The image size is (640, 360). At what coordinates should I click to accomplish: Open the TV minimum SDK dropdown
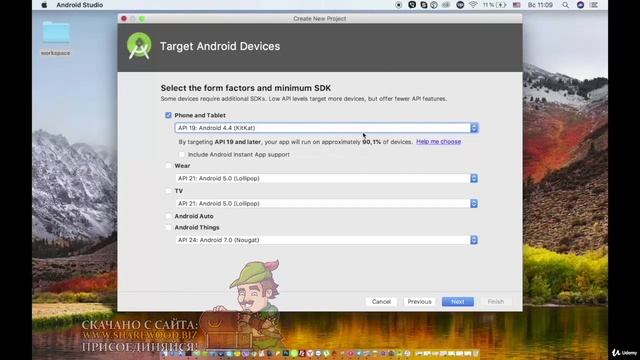click(x=326, y=203)
